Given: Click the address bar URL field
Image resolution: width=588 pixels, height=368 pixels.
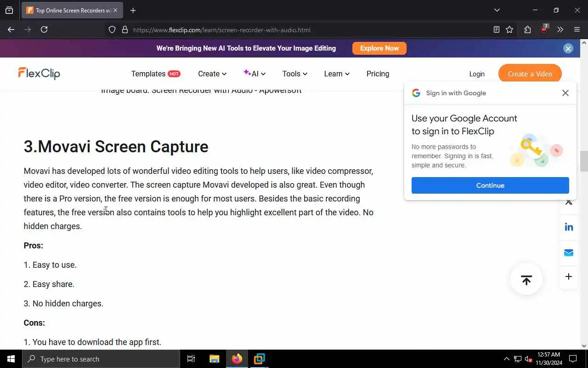Looking at the screenshot, I should (x=303, y=30).
